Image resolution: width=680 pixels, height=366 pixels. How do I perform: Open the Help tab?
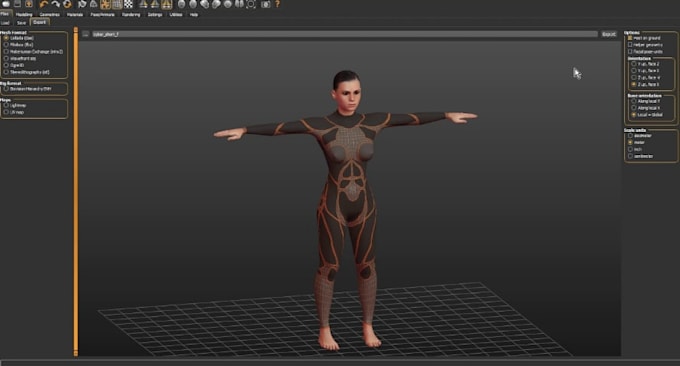point(194,14)
